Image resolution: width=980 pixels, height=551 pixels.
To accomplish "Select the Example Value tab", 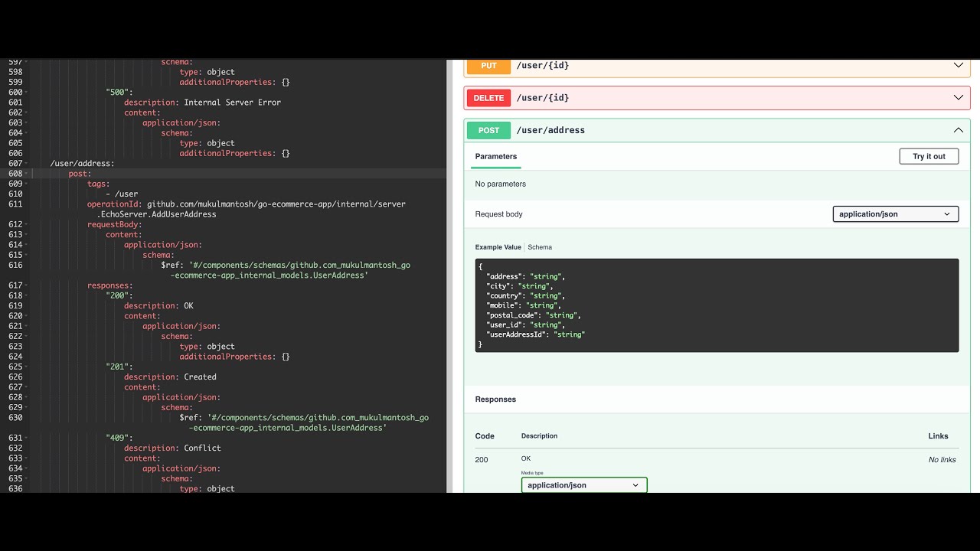I will pos(499,246).
